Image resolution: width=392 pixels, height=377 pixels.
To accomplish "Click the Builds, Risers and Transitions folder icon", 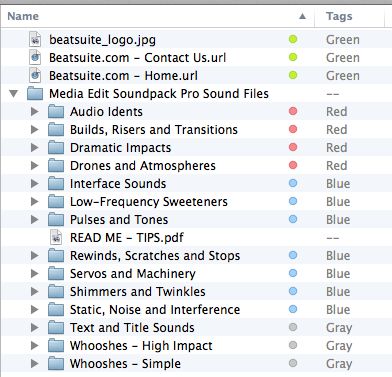I will pyautogui.click(x=56, y=130).
